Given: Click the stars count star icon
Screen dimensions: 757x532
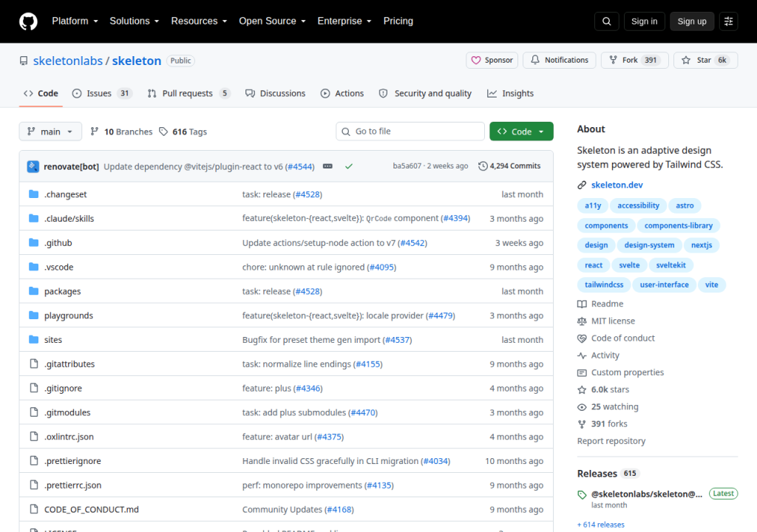Looking at the screenshot, I should point(582,389).
